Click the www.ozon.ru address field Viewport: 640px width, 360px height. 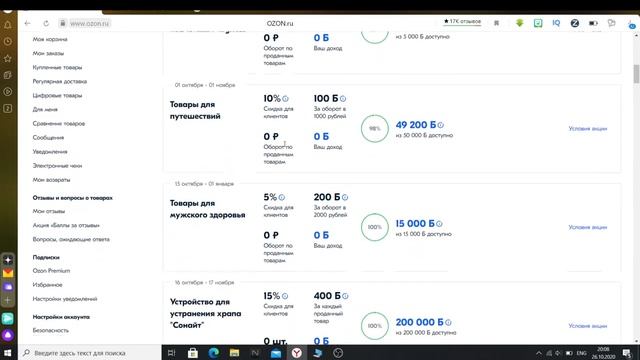point(89,24)
